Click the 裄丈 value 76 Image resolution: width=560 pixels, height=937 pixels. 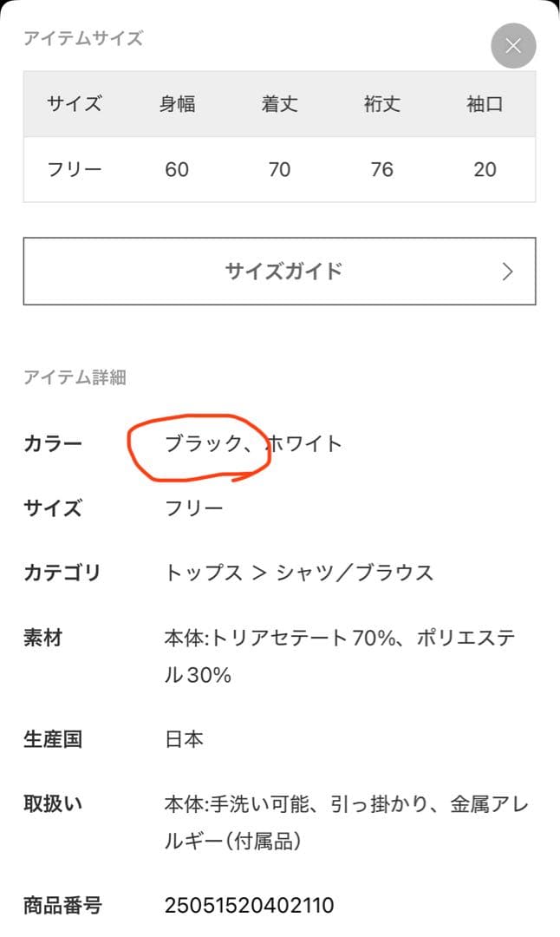coord(381,169)
